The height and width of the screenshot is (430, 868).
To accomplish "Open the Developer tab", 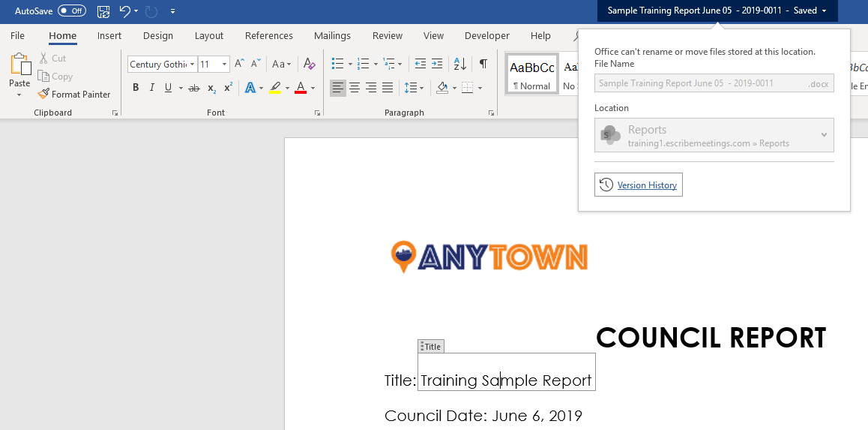I will (487, 35).
